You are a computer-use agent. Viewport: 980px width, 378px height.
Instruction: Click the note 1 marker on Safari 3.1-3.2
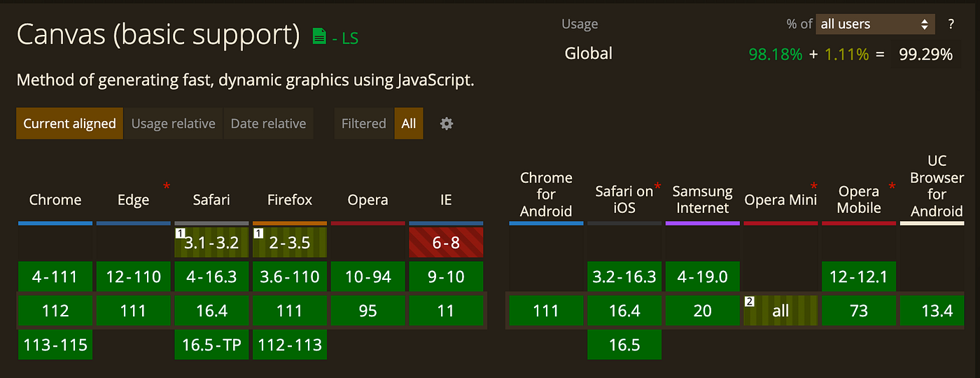tap(180, 233)
